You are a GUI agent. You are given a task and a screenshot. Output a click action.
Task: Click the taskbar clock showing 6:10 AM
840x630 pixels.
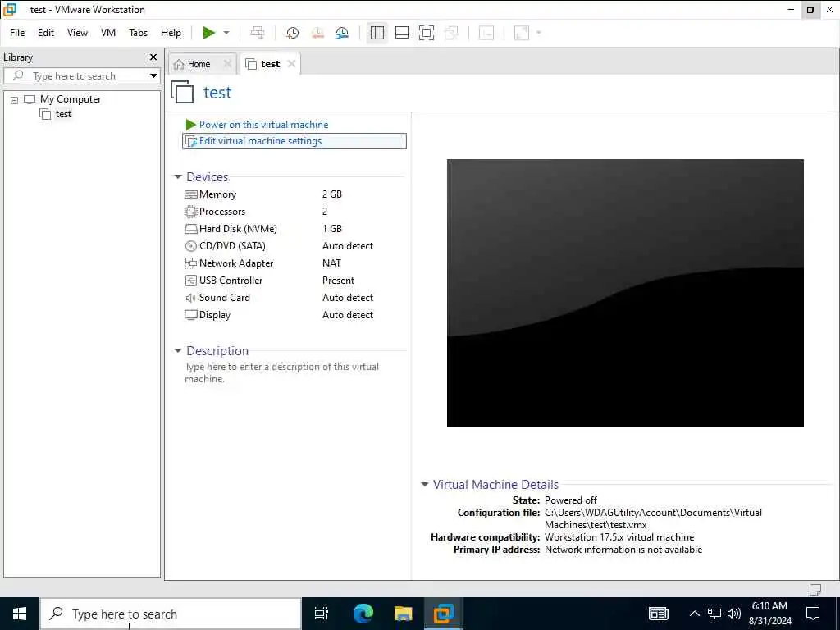(769, 614)
